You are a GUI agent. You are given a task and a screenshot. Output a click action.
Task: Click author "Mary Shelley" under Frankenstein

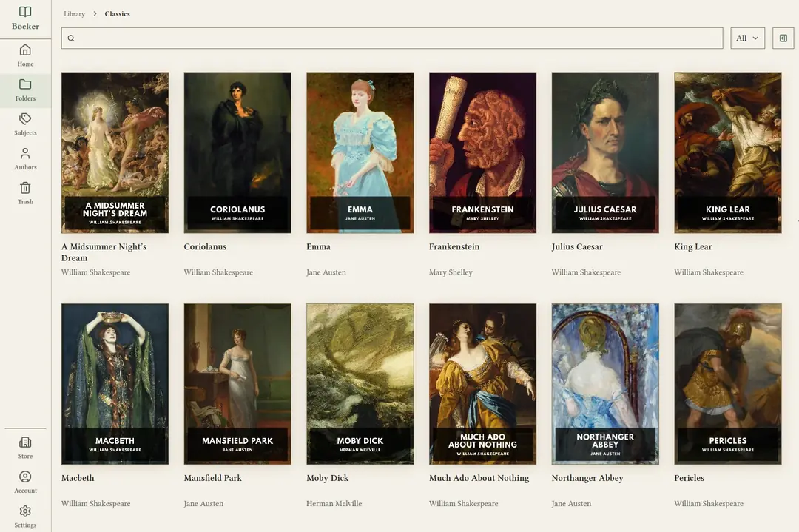tap(451, 272)
